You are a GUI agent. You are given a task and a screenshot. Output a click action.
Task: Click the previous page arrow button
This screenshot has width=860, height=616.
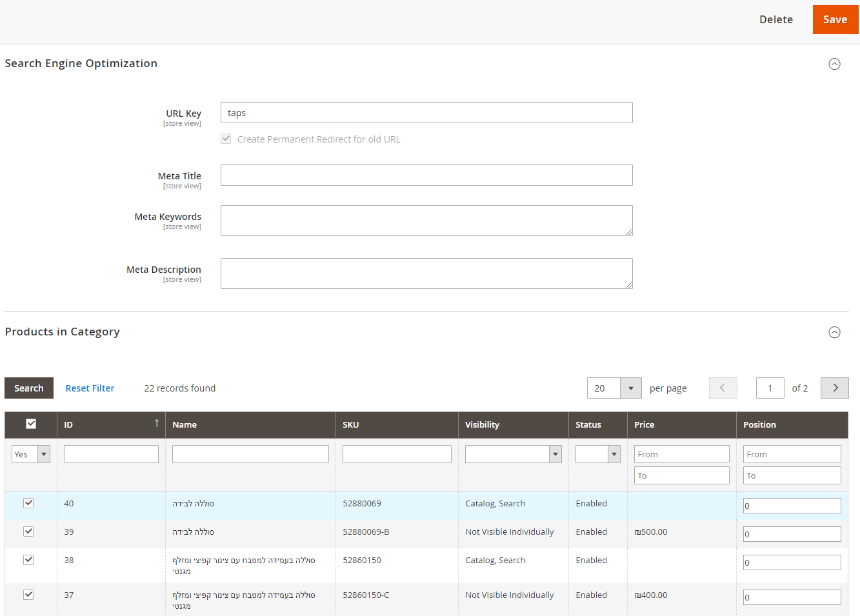(x=723, y=388)
